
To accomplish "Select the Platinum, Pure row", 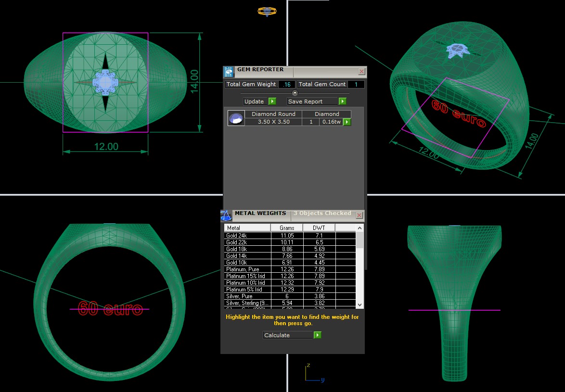I will (x=247, y=269).
